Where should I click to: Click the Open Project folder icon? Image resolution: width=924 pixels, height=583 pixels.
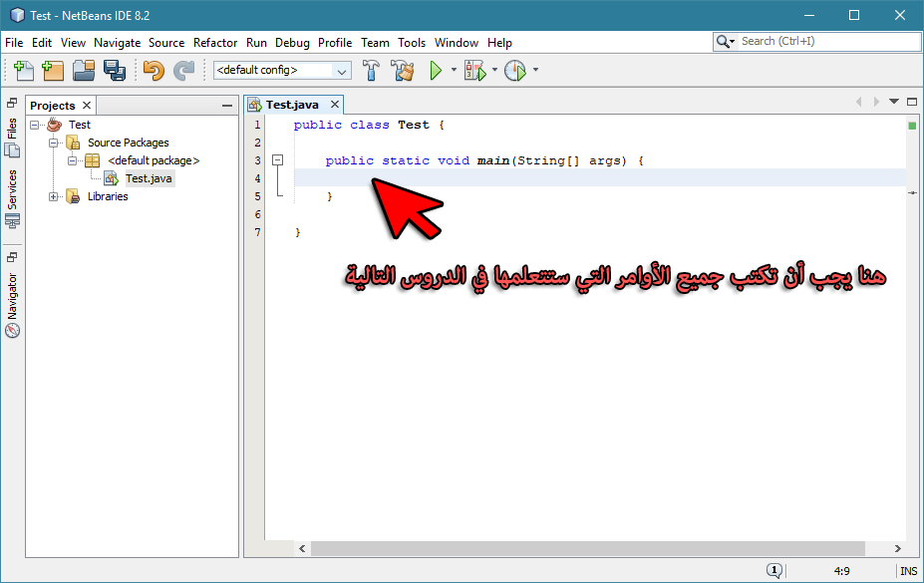(x=84, y=70)
